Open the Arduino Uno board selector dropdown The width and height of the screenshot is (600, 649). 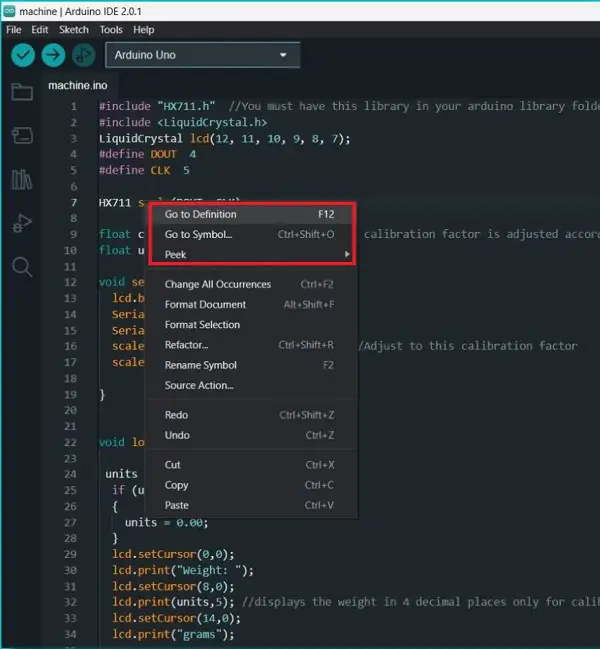202,55
